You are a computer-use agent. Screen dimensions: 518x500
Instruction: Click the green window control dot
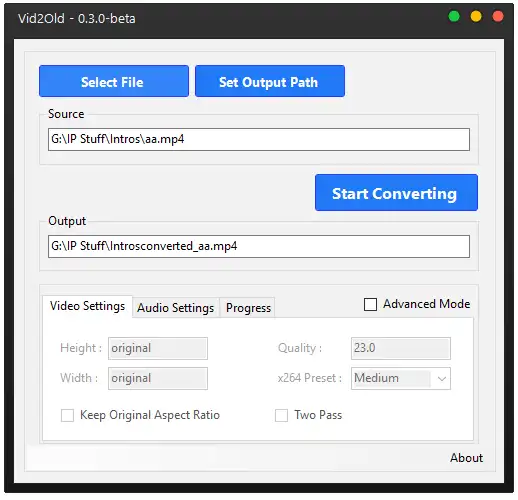point(454,16)
